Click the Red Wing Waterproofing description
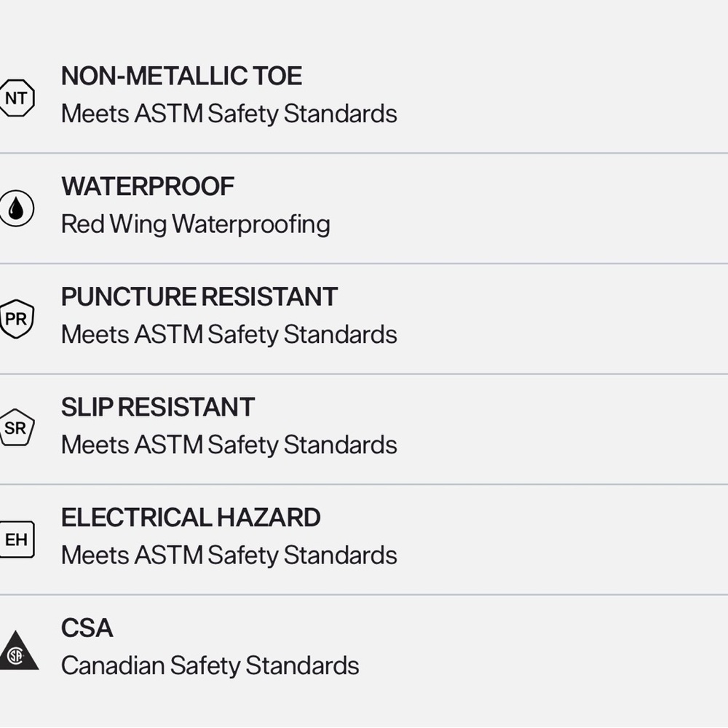The width and height of the screenshot is (728, 728). [195, 224]
